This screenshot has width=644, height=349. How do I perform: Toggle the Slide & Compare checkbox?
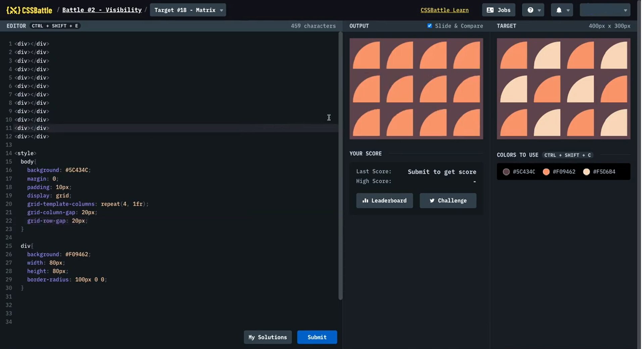pyautogui.click(x=430, y=26)
